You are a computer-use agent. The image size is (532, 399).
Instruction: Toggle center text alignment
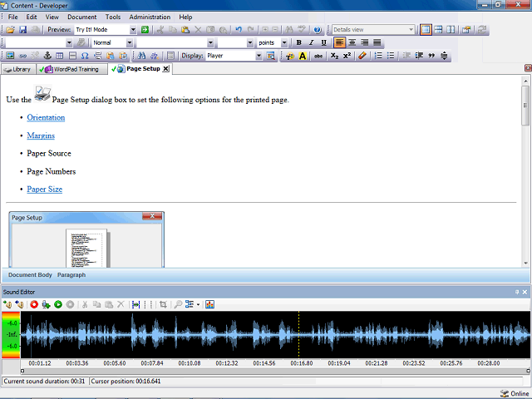pos(352,42)
